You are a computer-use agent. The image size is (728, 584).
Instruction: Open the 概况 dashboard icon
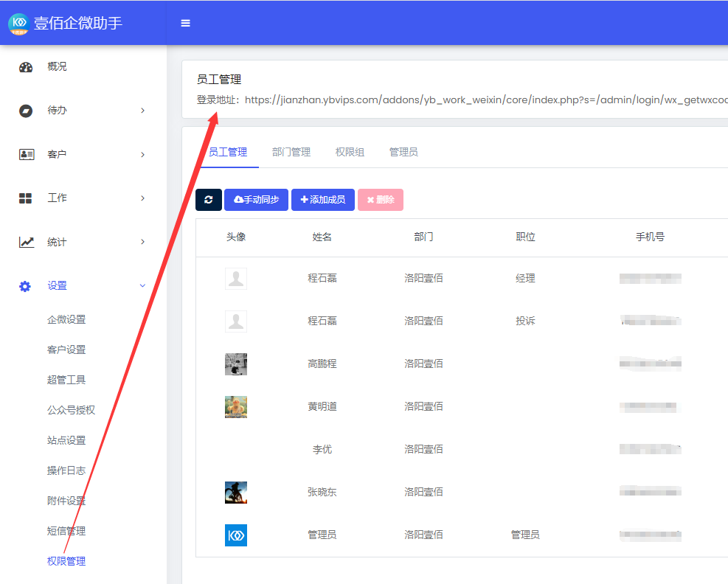click(26, 67)
